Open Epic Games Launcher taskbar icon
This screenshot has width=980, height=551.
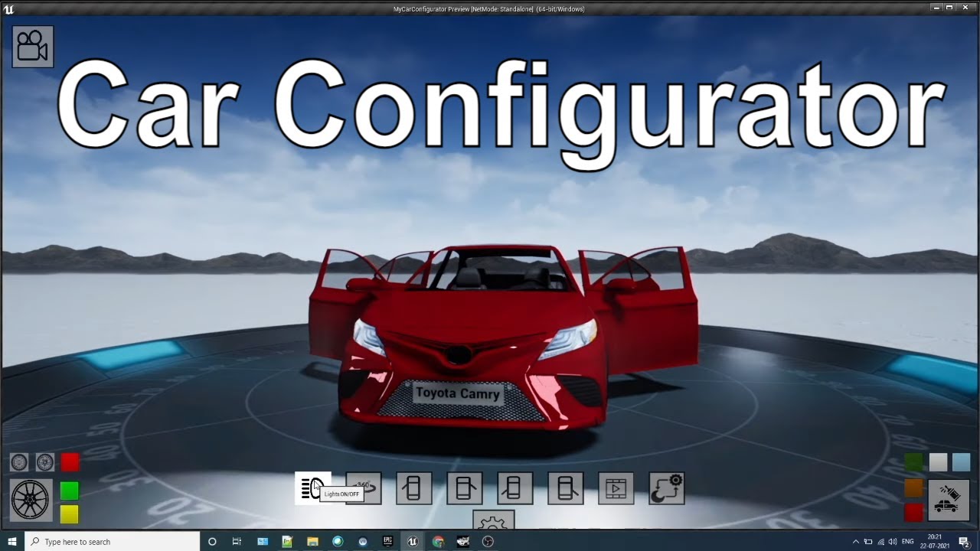(x=388, y=542)
